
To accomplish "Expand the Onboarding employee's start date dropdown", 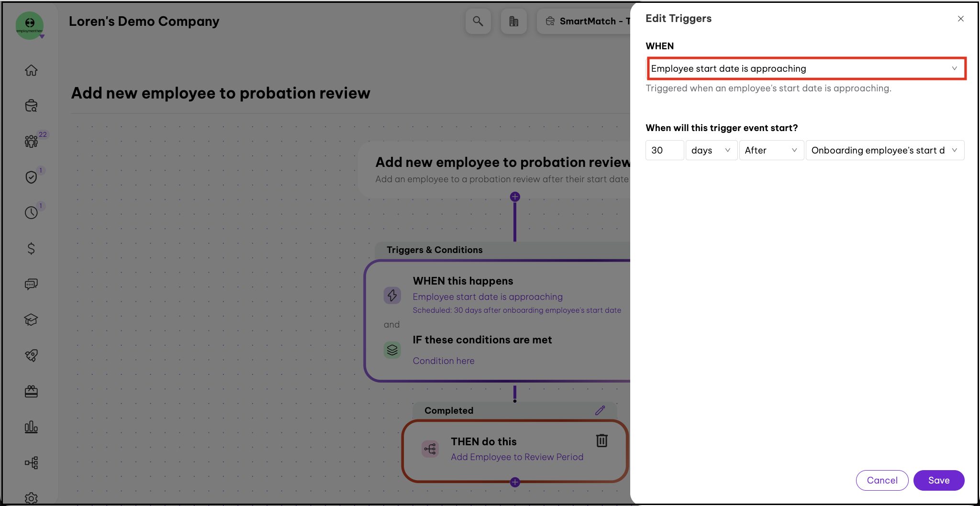I will 884,150.
